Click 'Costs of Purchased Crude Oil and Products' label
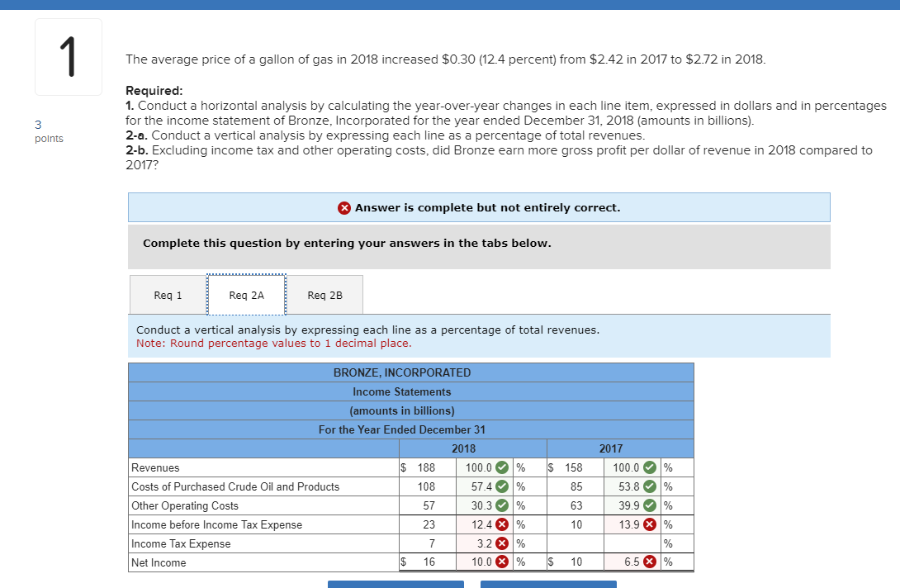 point(235,486)
